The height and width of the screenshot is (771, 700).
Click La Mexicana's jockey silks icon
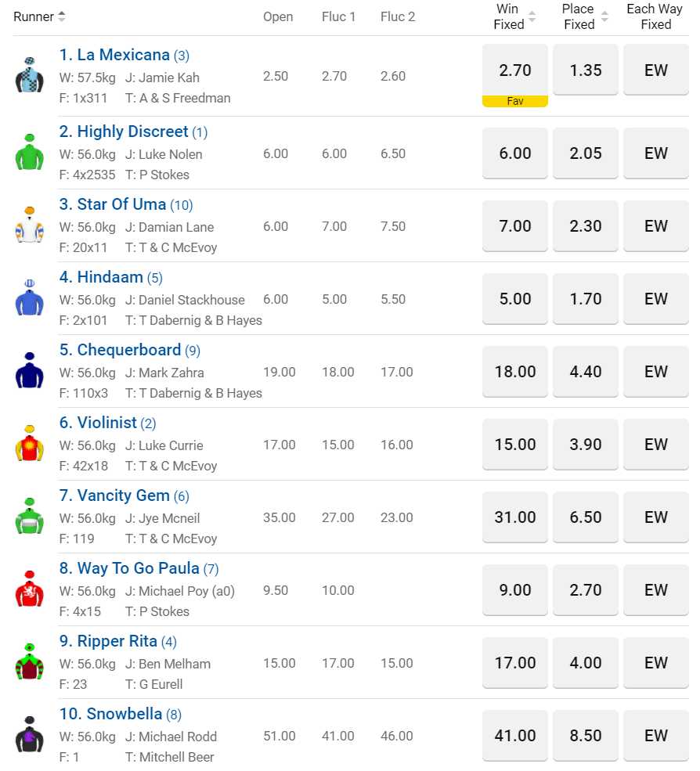(x=29, y=75)
